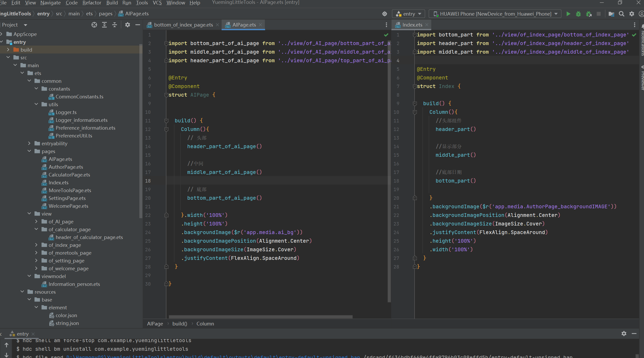
Task: Expand the entryability folder
Action: point(29,143)
